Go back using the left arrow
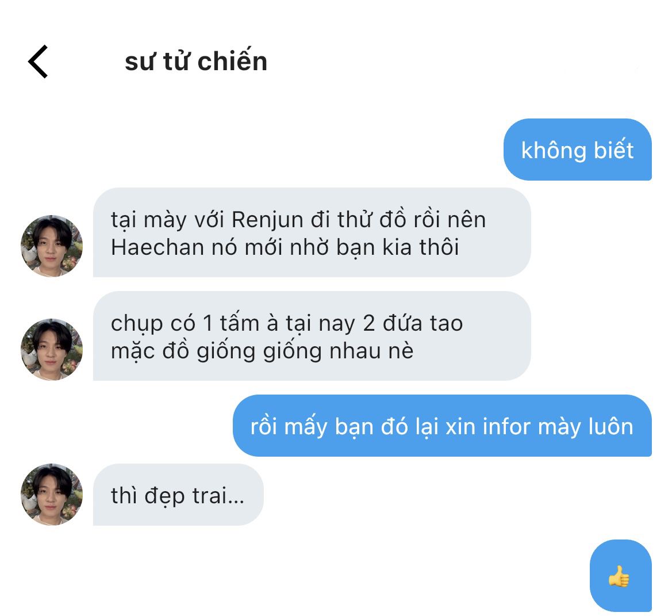 (38, 62)
